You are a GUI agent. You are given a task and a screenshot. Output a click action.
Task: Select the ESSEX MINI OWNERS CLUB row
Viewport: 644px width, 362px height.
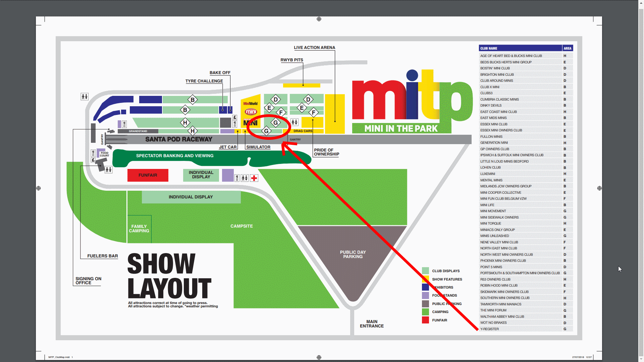pos(526,130)
